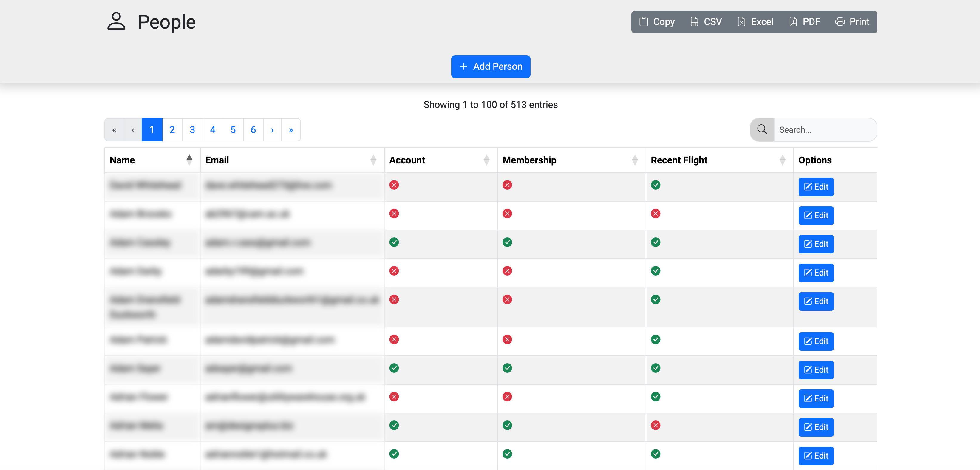Go to page 2
This screenshot has height=470, width=980.
point(172,130)
